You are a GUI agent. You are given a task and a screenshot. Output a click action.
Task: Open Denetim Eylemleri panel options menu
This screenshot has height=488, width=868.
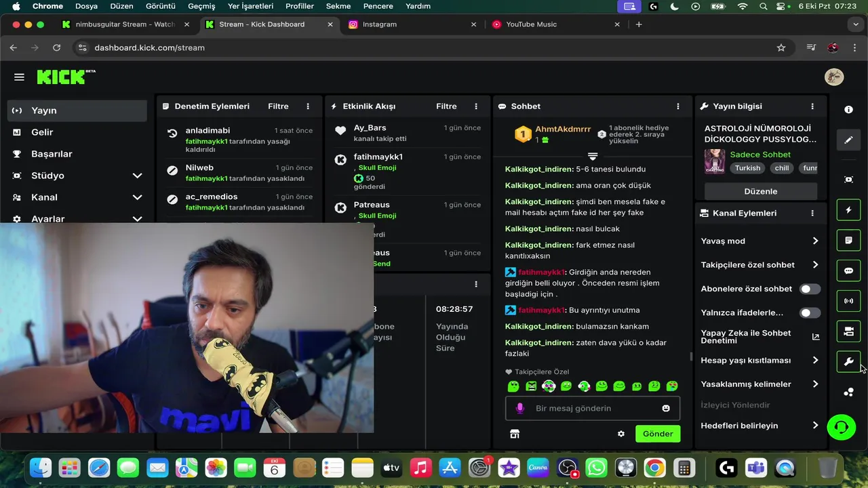point(308,106)
